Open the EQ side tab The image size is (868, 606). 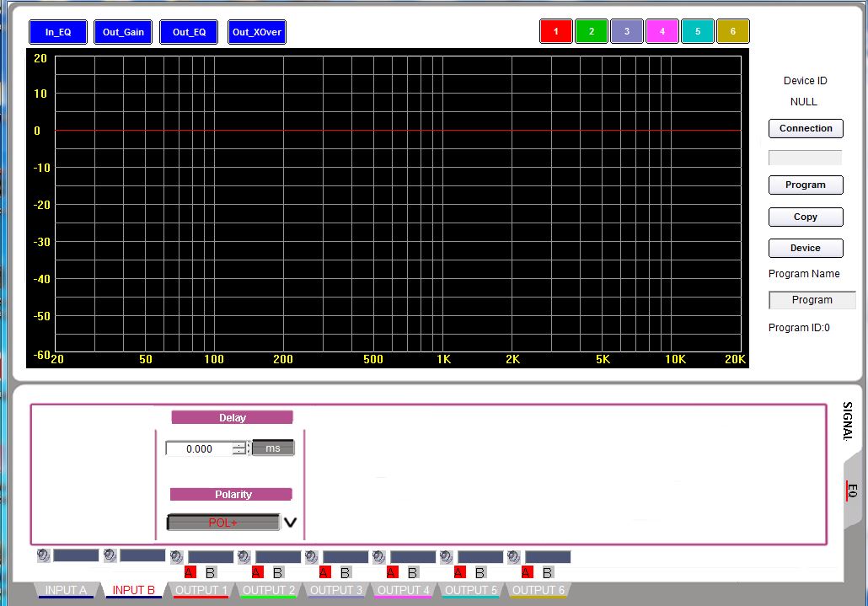click(x=852, y=491)
